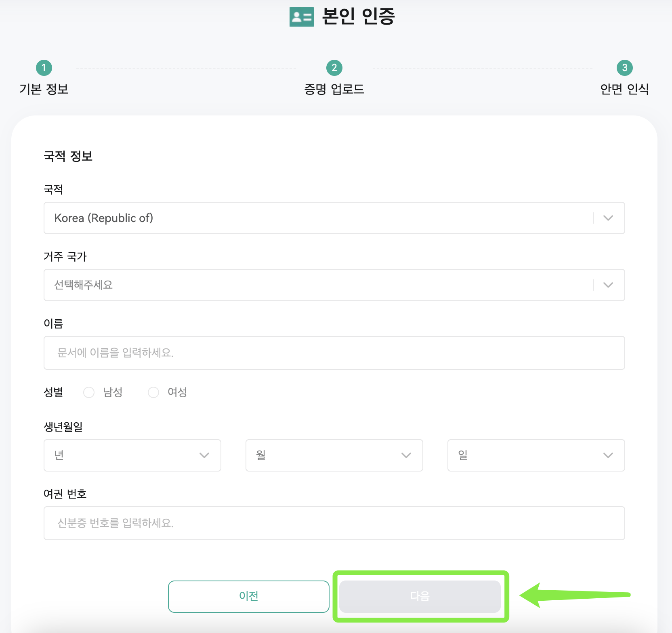
Task: Click the 이전 button
Action: [x=249, y=597]
